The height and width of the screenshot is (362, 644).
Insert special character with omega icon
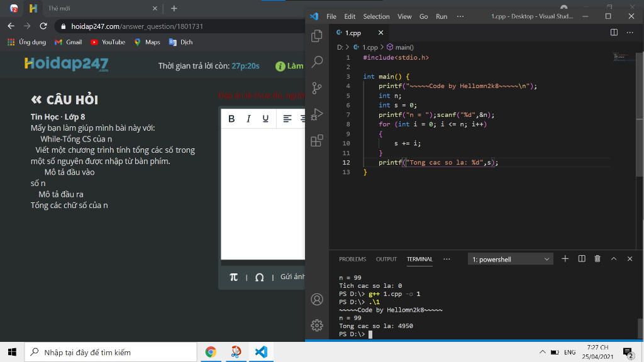[259, 277]
